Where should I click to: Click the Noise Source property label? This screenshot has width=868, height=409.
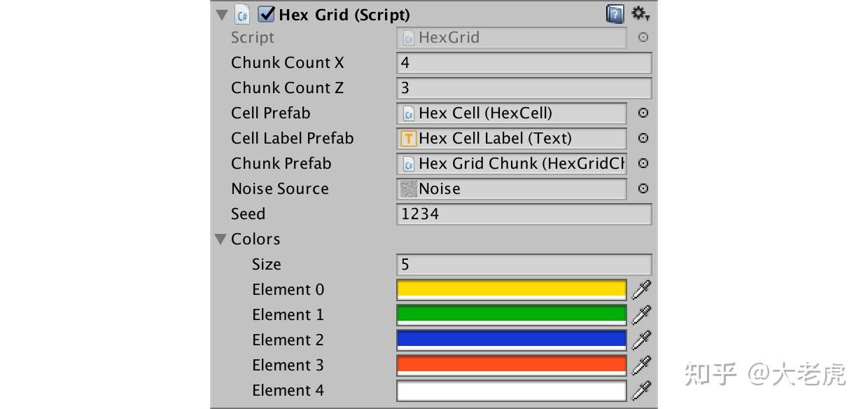(280, 188)
